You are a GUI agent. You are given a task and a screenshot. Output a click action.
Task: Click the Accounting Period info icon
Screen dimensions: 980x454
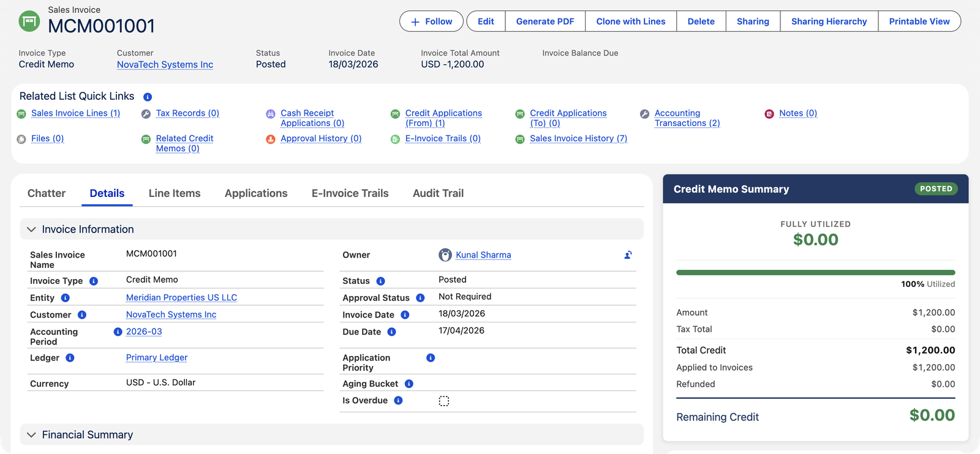118,332
